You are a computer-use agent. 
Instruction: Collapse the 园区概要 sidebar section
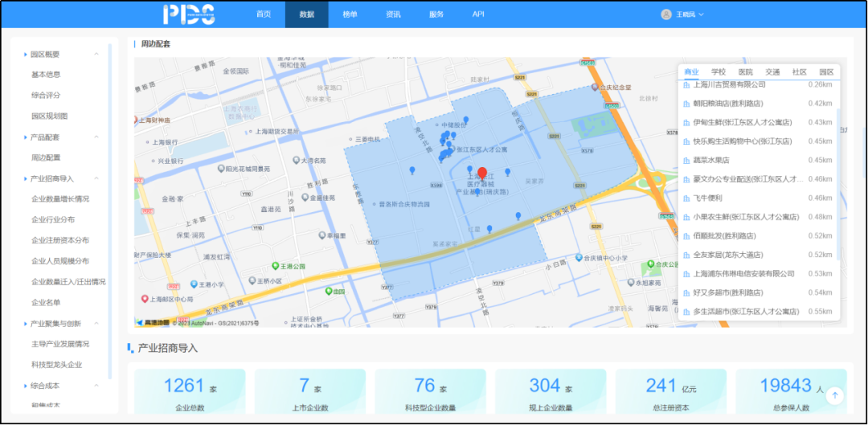pos(96,55)
